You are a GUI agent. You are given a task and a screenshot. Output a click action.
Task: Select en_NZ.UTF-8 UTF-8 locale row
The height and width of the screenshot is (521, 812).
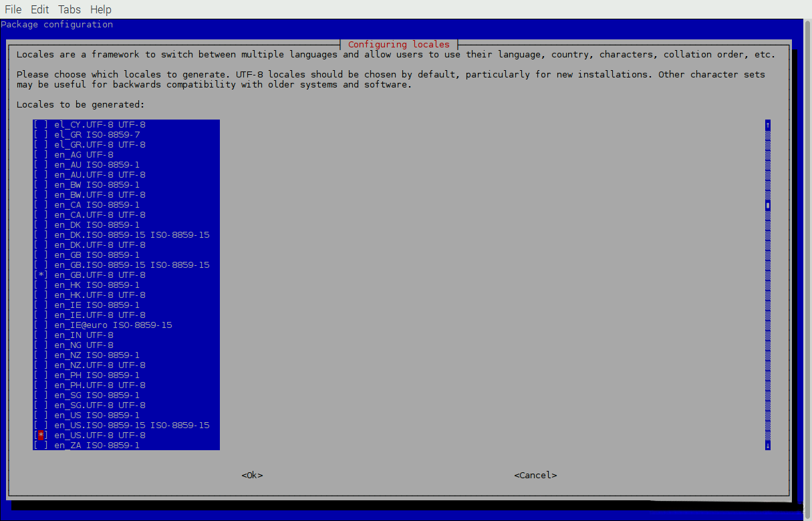coord(126,365)
